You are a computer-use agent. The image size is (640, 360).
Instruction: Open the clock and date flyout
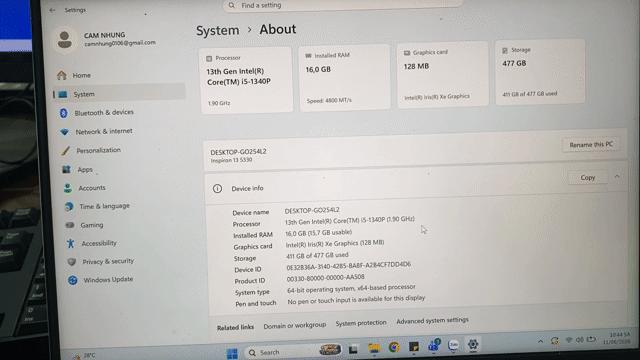tap(616, 338)
